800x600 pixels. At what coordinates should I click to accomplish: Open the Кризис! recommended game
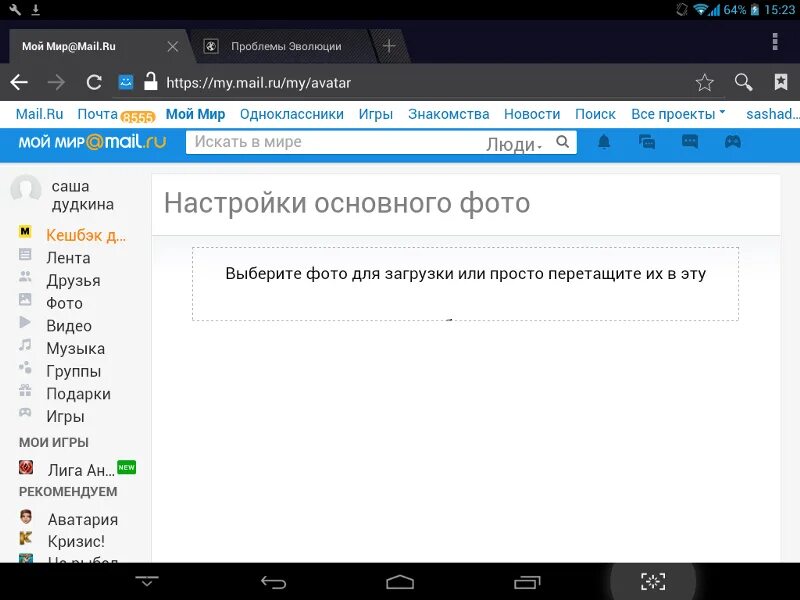pos(76,541)
